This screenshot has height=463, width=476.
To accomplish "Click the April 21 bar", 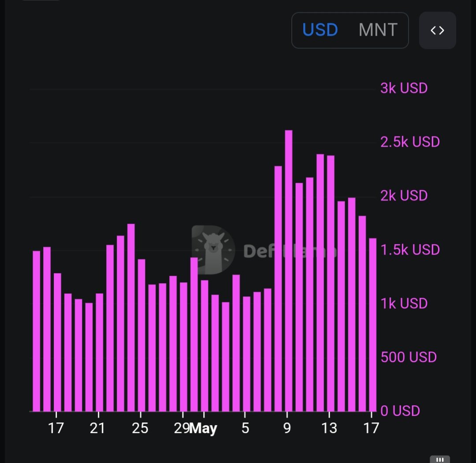I will coord(99,352).
